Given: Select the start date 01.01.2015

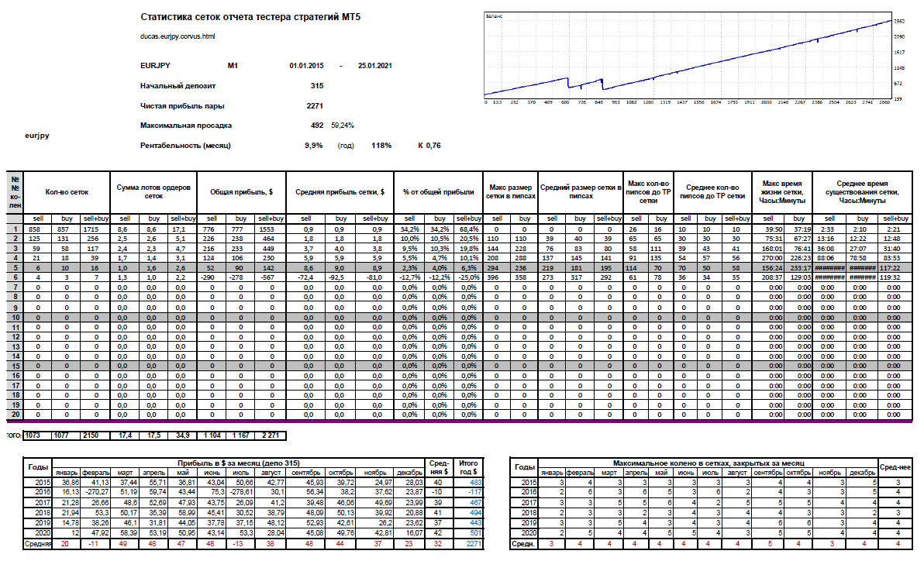Looking at the screenshot, I should (306, 66).
